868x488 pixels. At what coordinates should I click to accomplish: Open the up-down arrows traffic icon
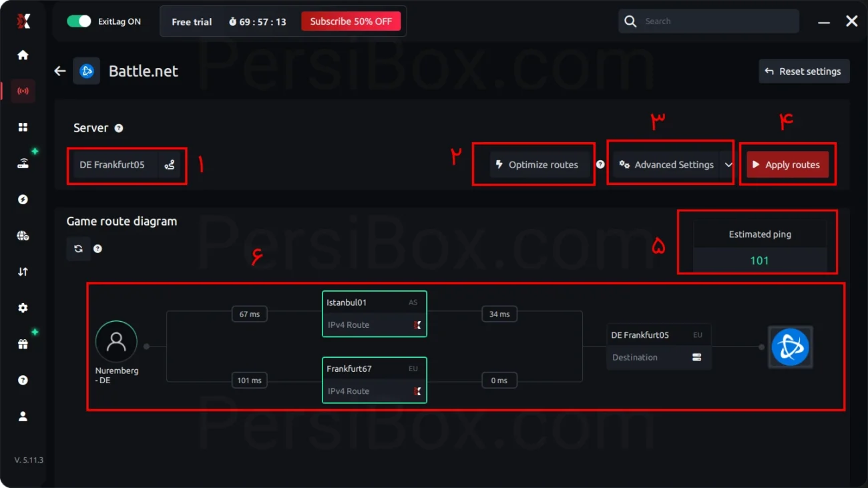pos(23,272)
